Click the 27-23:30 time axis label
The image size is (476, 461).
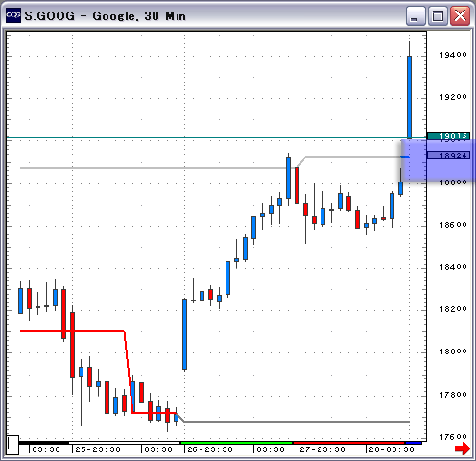click(x=322, y=449)
